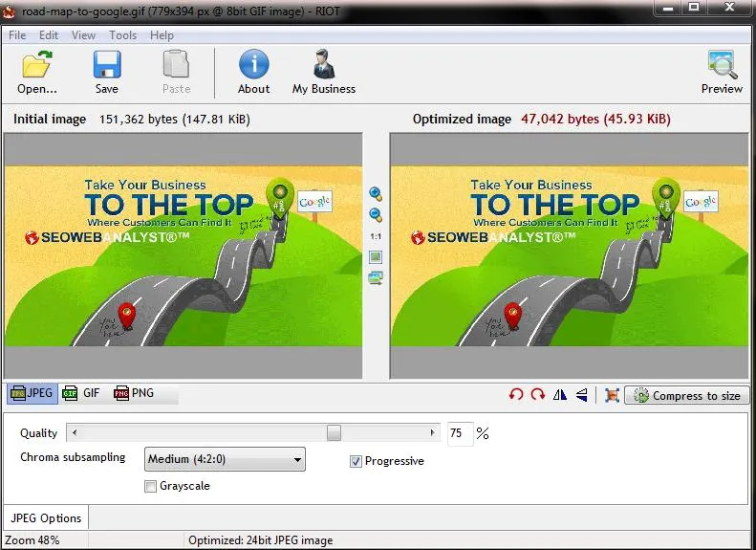Open the About info icon
Screen dimensions: 756x550
[x=253, y=64]
